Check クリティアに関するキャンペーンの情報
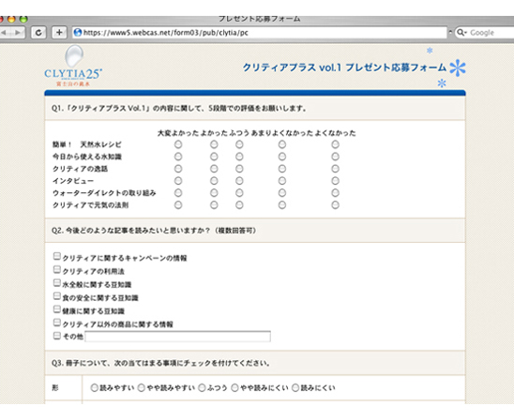This screenshot has width=514, height=420. (57, 256)
